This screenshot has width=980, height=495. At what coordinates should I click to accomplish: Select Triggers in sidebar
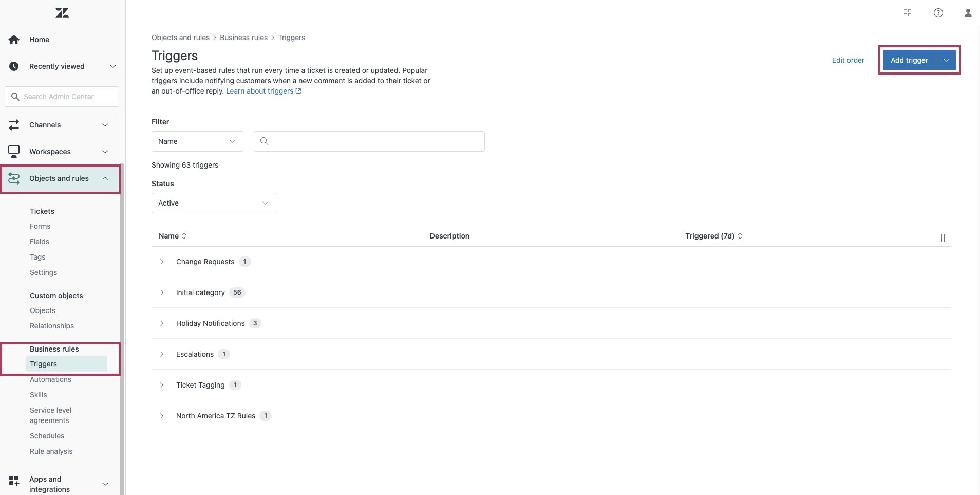tap(66, 364)
